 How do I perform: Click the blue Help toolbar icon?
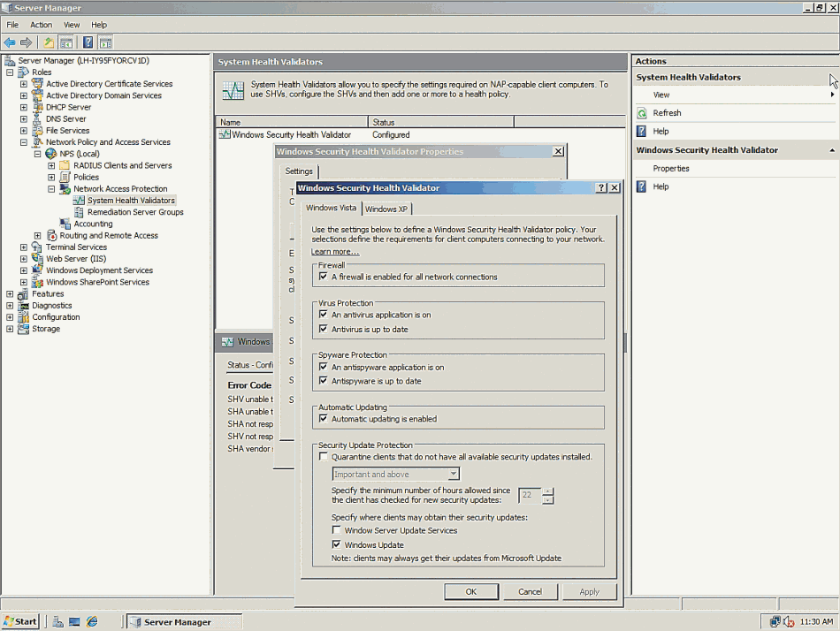[88, 42]
